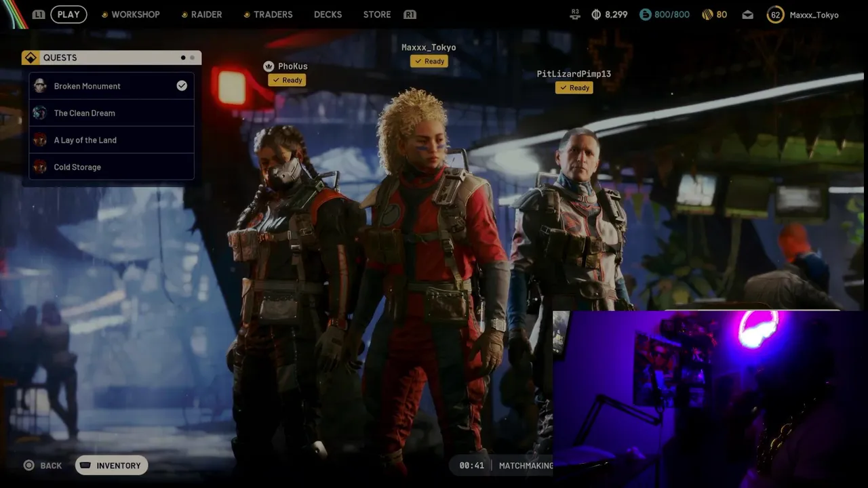Open the Maxxx_Tokyo profile name in header

[814, 15]
